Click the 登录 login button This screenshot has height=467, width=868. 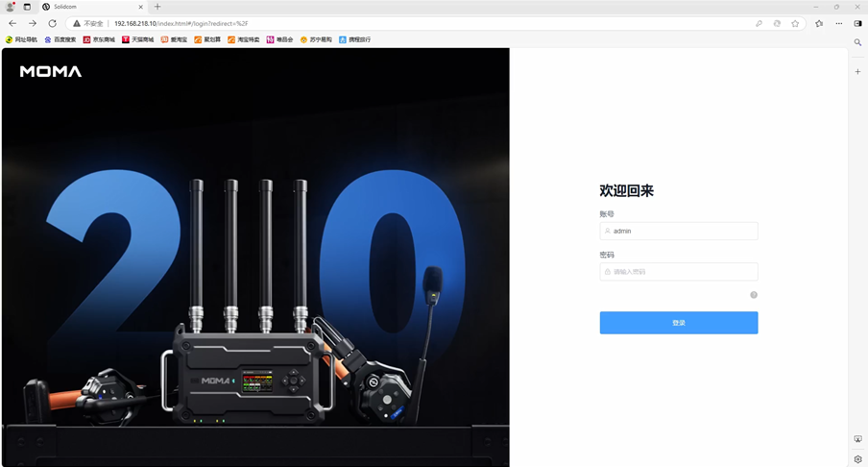[x=679, y=323]
